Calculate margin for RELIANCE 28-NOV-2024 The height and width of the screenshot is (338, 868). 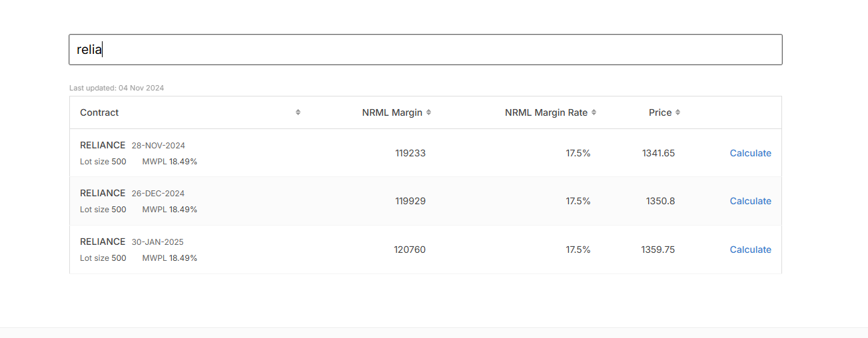click(750, 153)
